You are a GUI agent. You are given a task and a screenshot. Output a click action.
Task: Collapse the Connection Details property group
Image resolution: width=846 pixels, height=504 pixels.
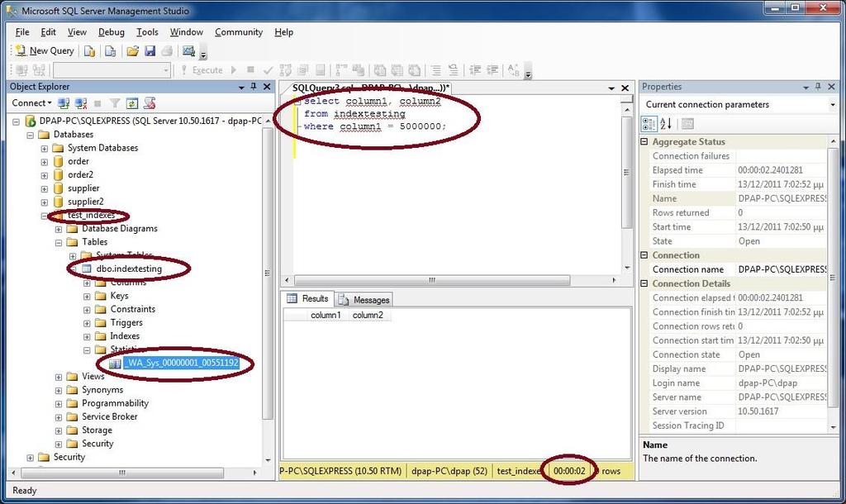click(x=644, y=283)
